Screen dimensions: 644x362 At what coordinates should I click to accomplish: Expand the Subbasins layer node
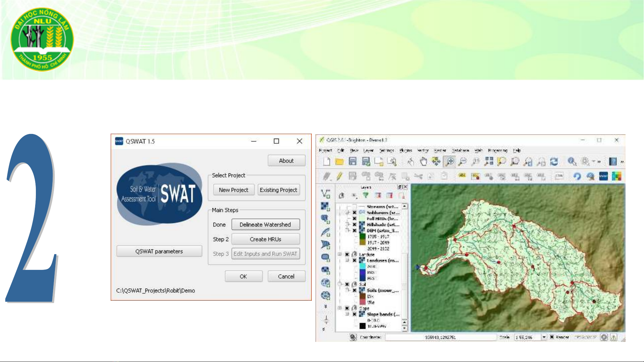click(347, 213)
